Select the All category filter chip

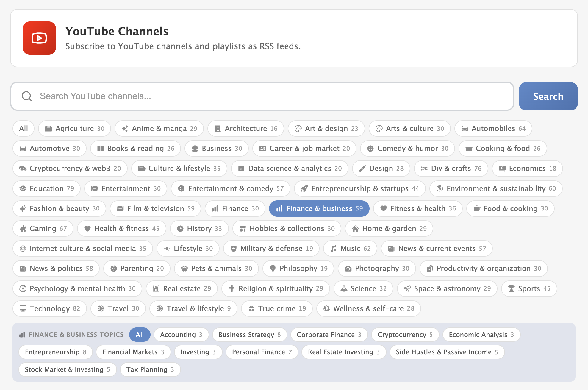(x=23, y=129)
